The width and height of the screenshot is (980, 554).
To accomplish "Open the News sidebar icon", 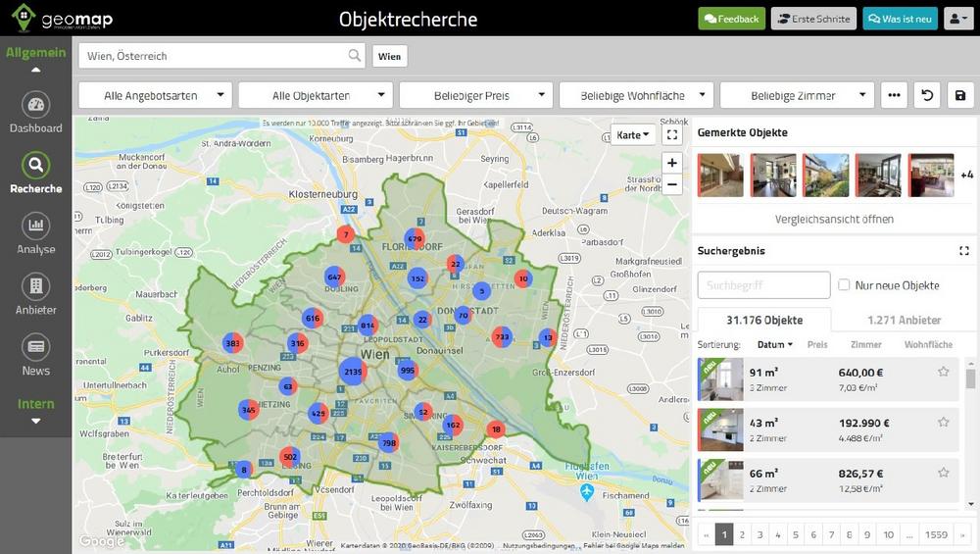I will [36, 347].
